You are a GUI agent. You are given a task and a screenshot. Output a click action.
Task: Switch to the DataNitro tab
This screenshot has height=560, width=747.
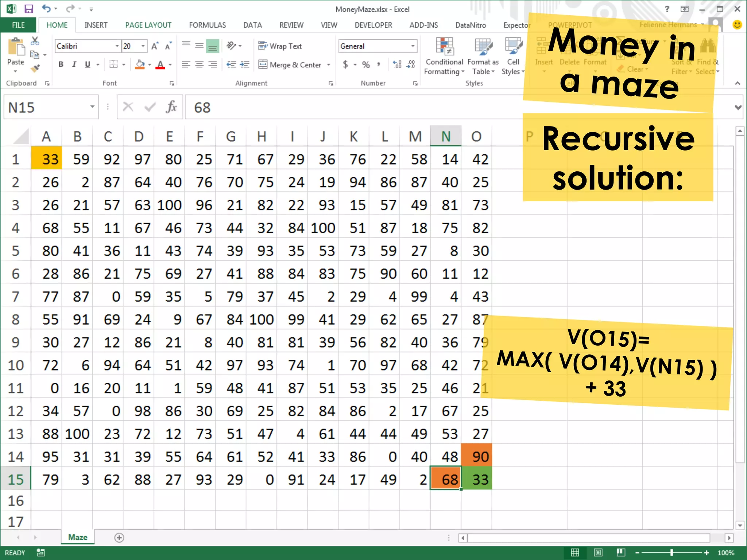pyautogui.click(x=471, y=25)
